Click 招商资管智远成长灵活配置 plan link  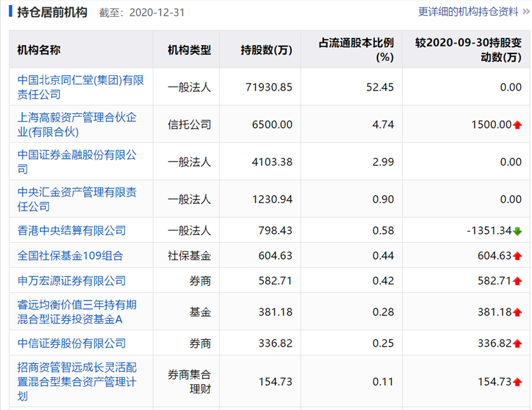tap(77, 381)
